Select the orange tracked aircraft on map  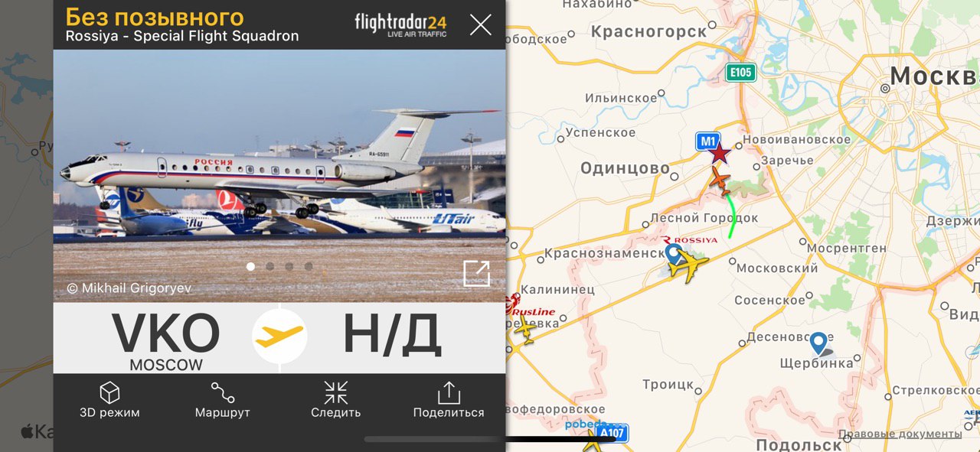[720, 180]
